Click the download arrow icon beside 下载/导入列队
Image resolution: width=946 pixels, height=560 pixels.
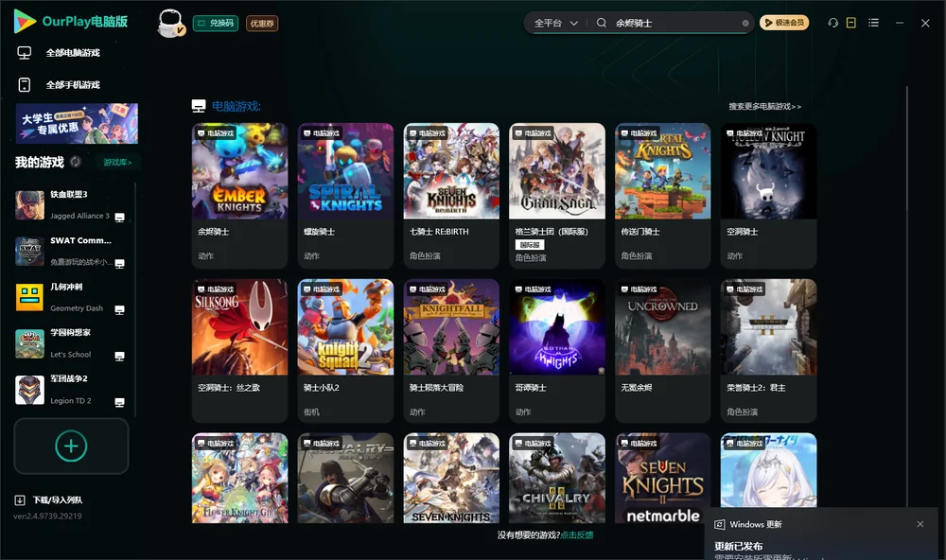pyautogui.click(x=20, y=500)
